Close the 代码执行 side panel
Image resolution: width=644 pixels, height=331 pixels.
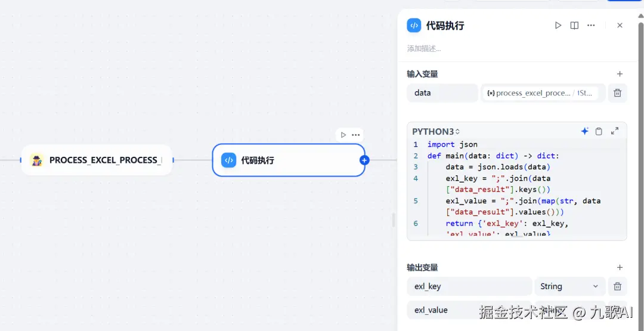(x=620, y=26)
